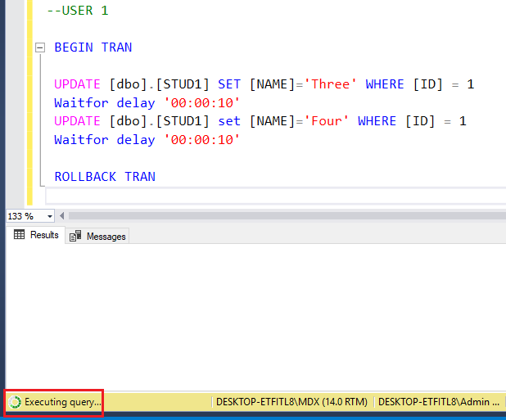Click the Messages tab icon
The height and width of the screenshot is (420, 506).
click(x=75, y=236)
